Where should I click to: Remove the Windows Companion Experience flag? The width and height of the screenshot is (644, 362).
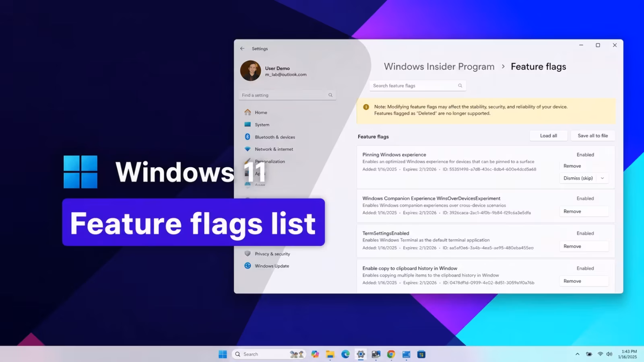(584, 212)
